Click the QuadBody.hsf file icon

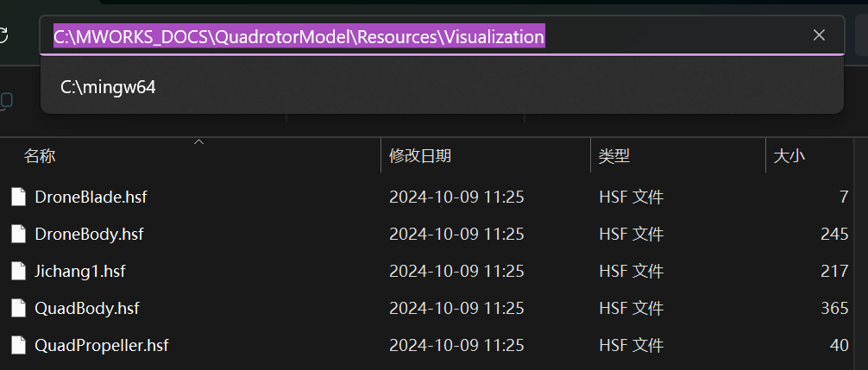point(19,308)
